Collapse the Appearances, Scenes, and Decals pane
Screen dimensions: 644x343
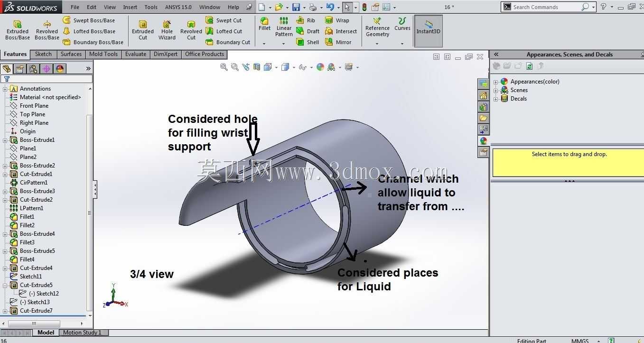click(496, 55)
